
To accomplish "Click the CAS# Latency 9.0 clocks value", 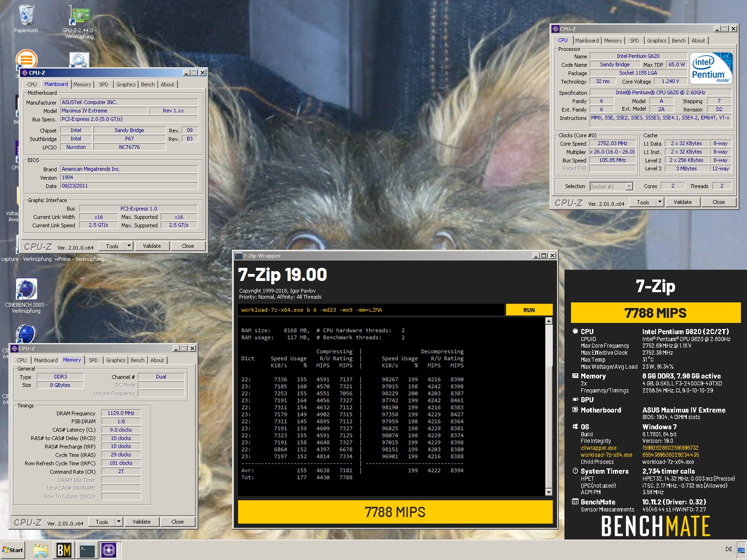I will pos(121,430).
